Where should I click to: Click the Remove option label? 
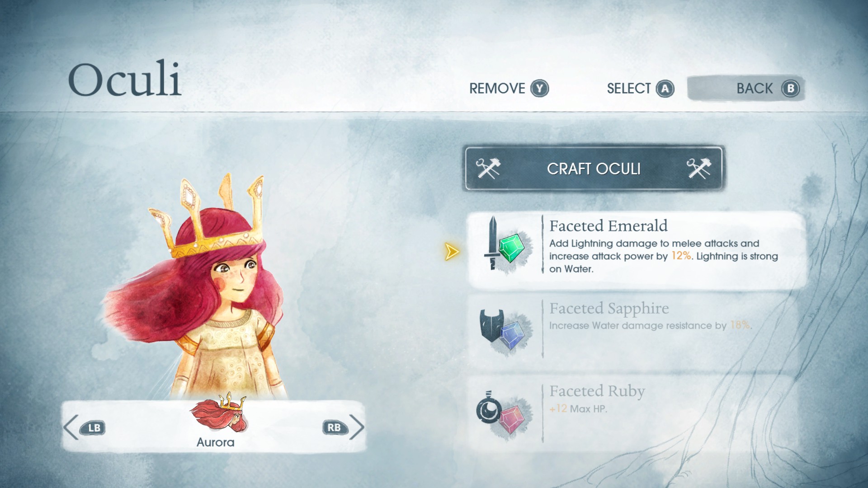coord(497,89)
